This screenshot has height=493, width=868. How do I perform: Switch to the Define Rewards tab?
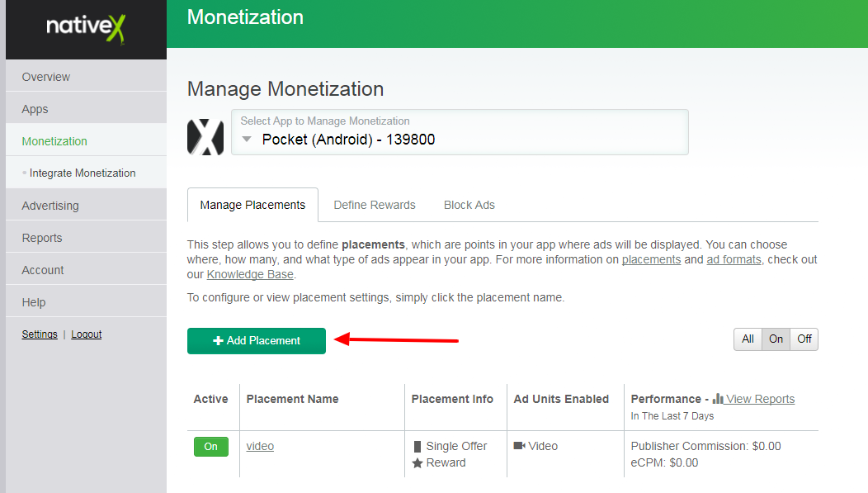coord(375,205)
